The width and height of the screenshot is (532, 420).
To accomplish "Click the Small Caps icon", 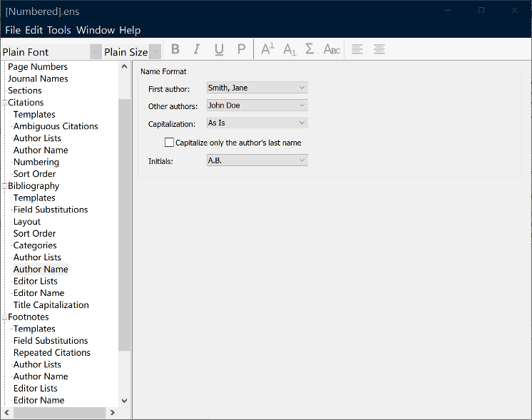I will coord(332,49).
